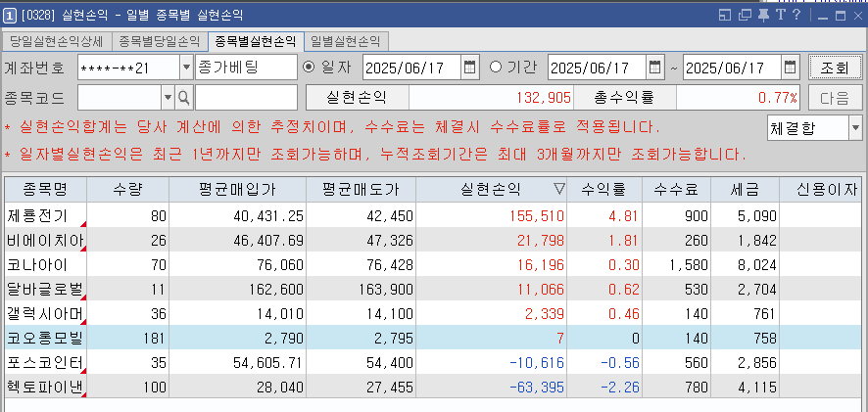The height and width of the screenshot is (412, 868).
Task: Select the 일자 radio button
Action: click(310, 68)
